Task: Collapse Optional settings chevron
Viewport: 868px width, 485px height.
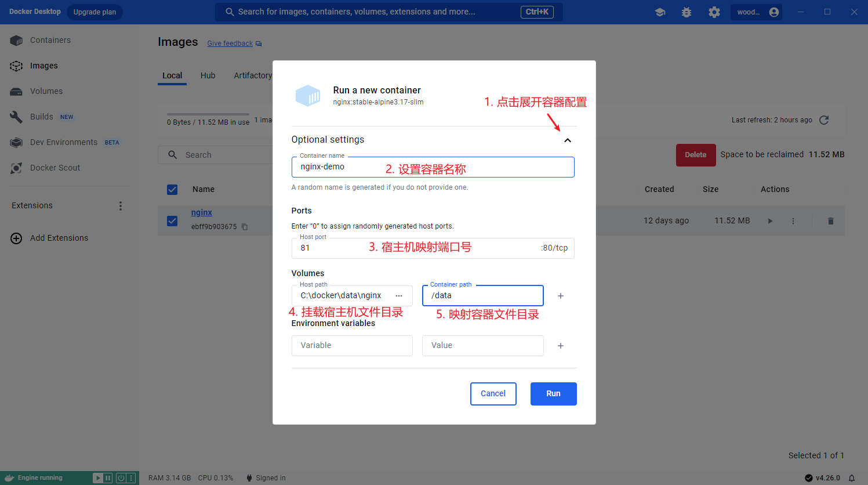Action: [x=568, y=140]
